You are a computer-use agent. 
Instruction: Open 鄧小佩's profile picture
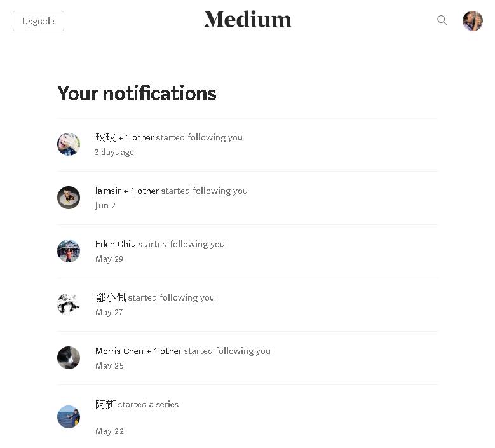pos(69,304)
